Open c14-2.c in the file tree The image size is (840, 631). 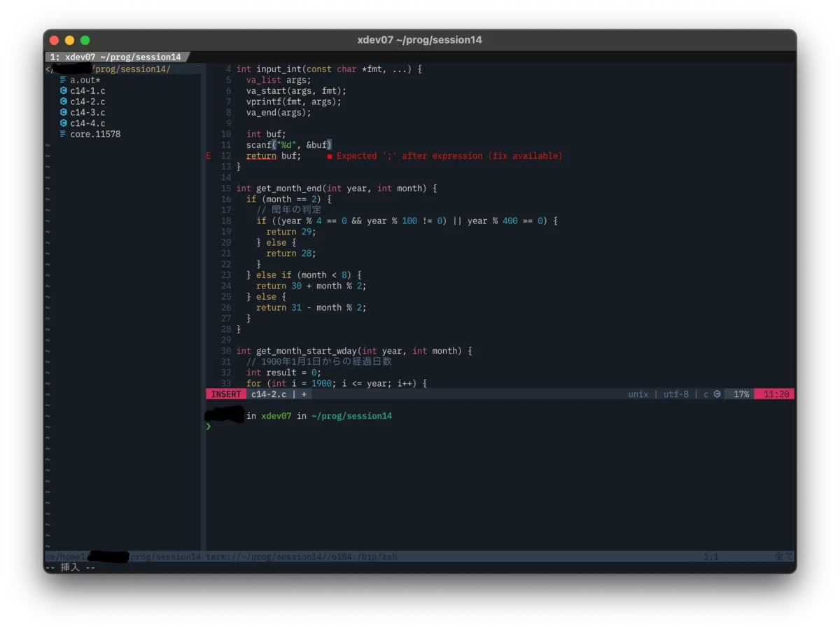pos(87,102)
